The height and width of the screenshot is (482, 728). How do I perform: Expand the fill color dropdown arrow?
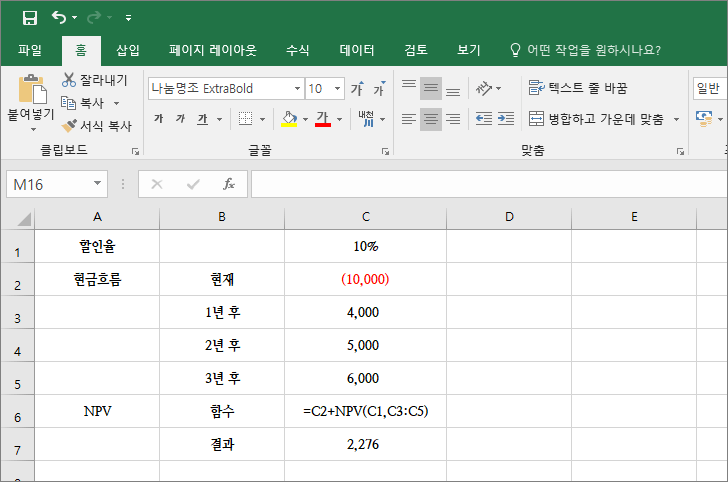pyautogui.click(x=305, y=119)
